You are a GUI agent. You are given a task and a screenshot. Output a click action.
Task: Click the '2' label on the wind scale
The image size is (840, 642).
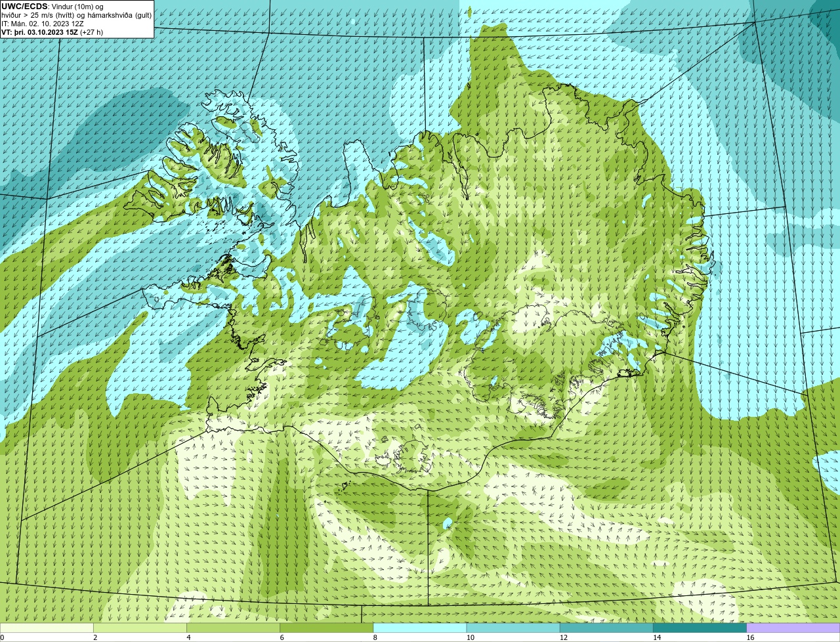pyautogui.click(x=95, y=637)
